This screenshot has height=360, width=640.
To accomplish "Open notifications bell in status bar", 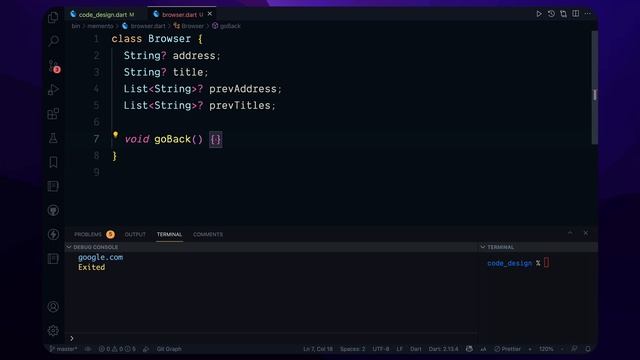I will click(x=588, y=349).
